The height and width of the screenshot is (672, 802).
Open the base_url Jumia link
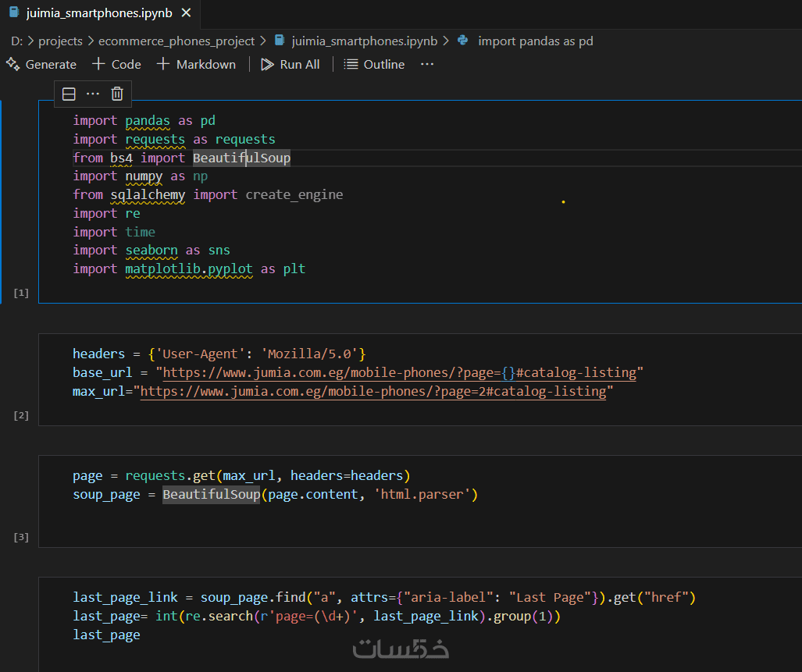(x=399, y=372)
